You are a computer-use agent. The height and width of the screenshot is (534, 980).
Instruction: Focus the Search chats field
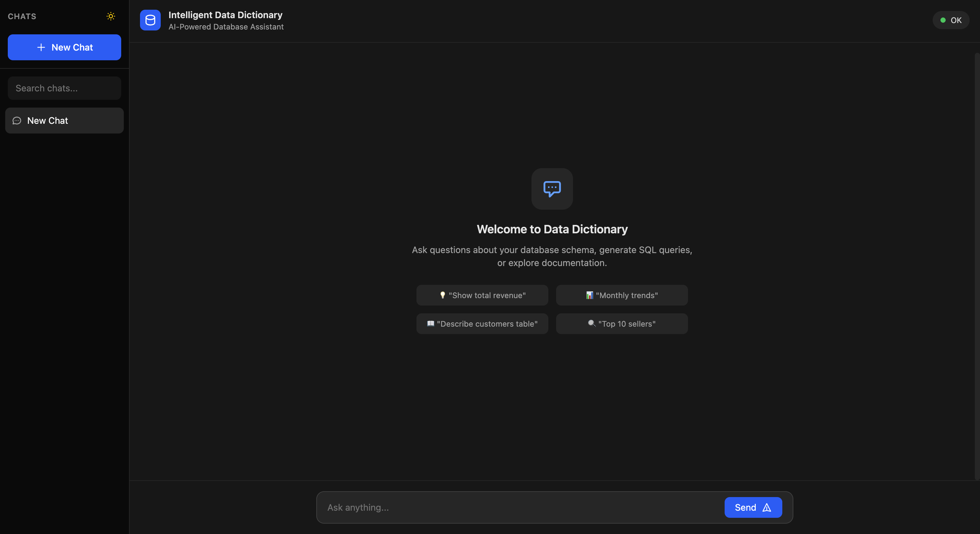click(x=64, y=88)
